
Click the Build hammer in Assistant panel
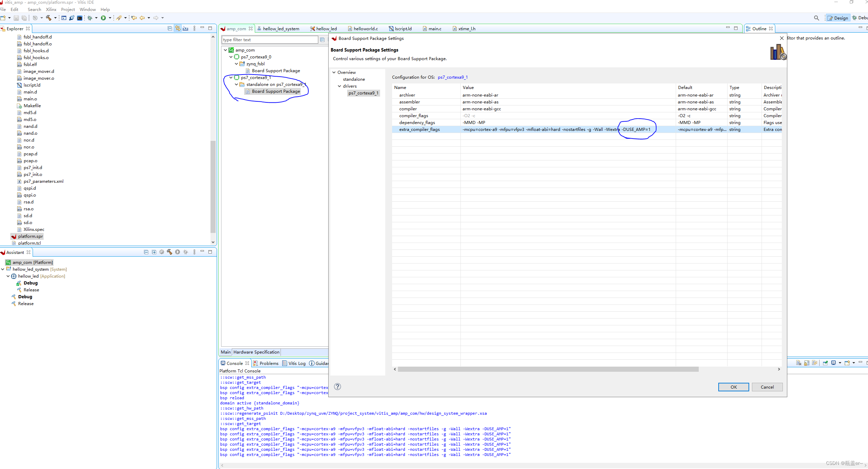click(170, 252)
